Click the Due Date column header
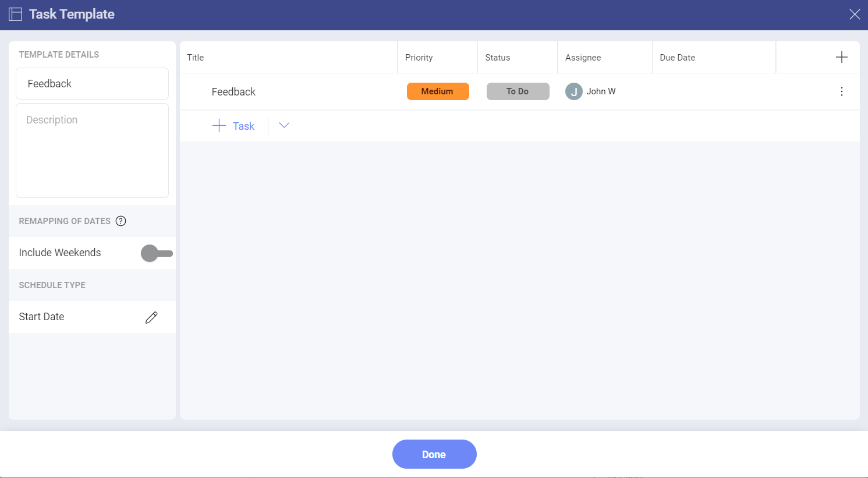Image resolution: width=868 pixels, height=478 pixels. 677,58
